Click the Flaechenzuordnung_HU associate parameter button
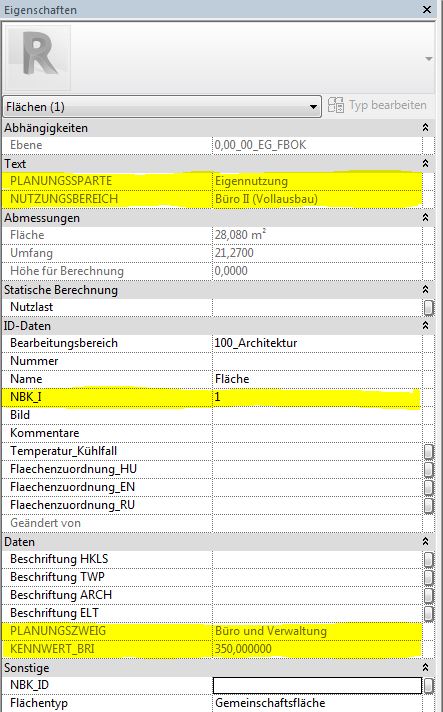Screen dimensions: 443x712 point(428,470)
